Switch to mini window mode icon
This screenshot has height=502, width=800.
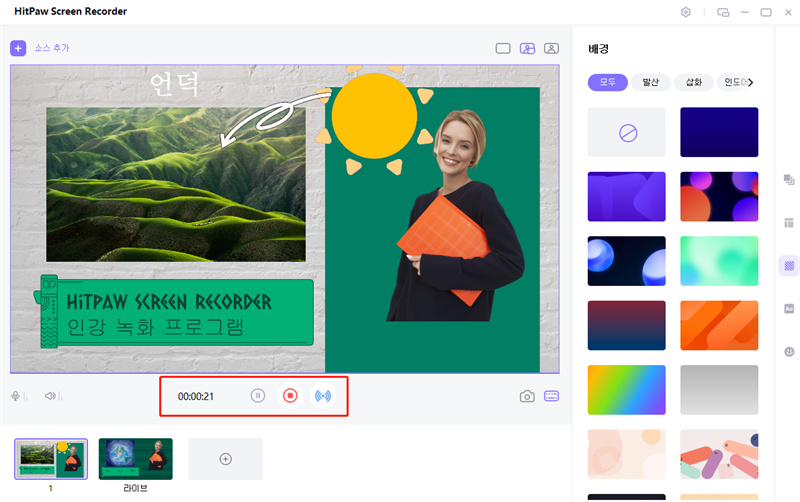723,12
